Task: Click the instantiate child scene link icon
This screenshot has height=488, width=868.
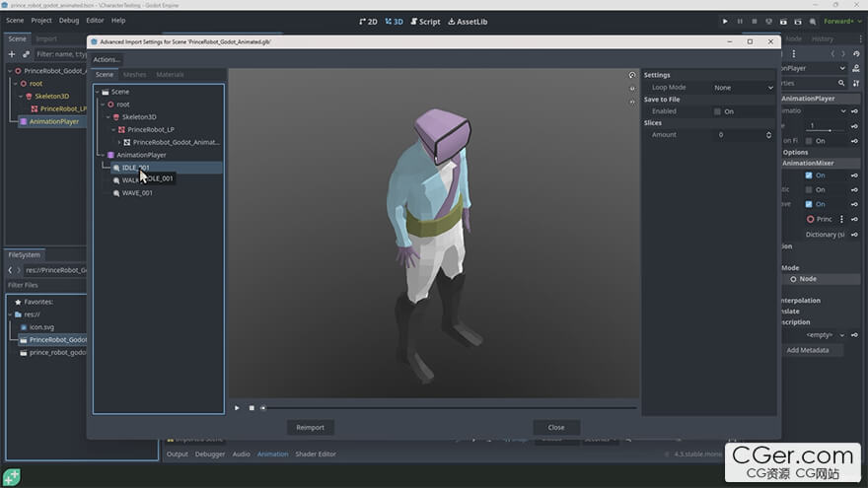Action: [x=26, y=54]
